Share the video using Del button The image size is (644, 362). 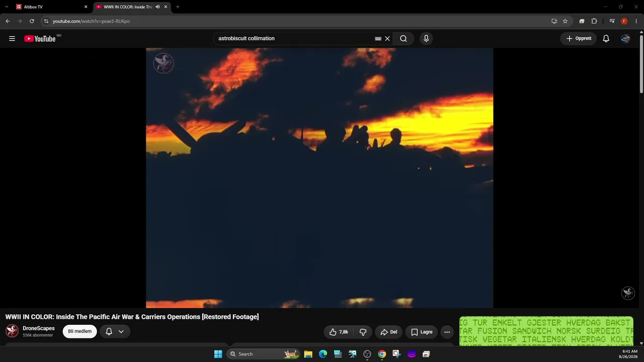[x=389, y=332]
